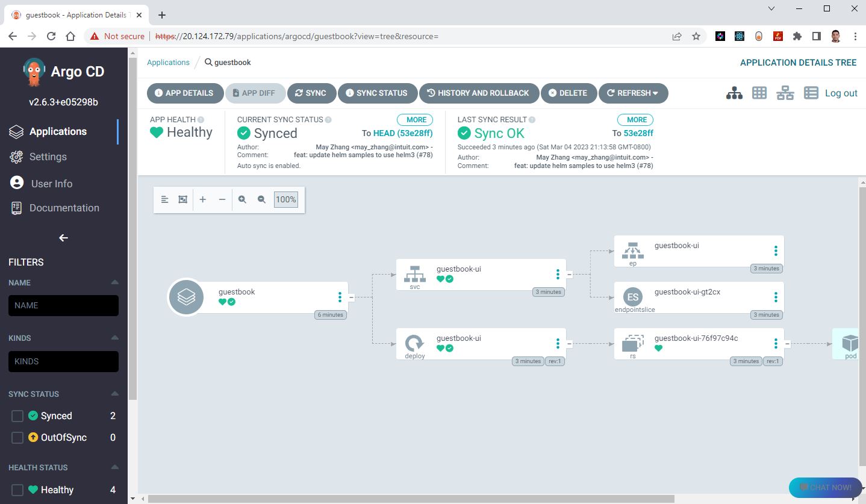This screenshot has height=504, width=866.
Task: Click the pod cube icon
Action: coord(850,343)
